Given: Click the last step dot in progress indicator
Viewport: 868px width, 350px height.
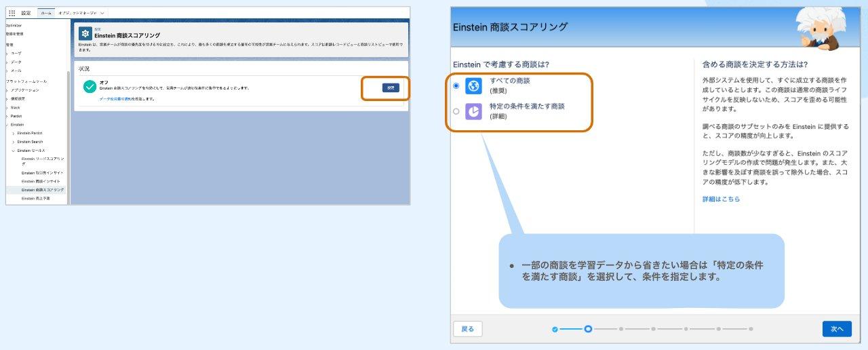Looking at the screenshot, I should (x=751, y=329).
